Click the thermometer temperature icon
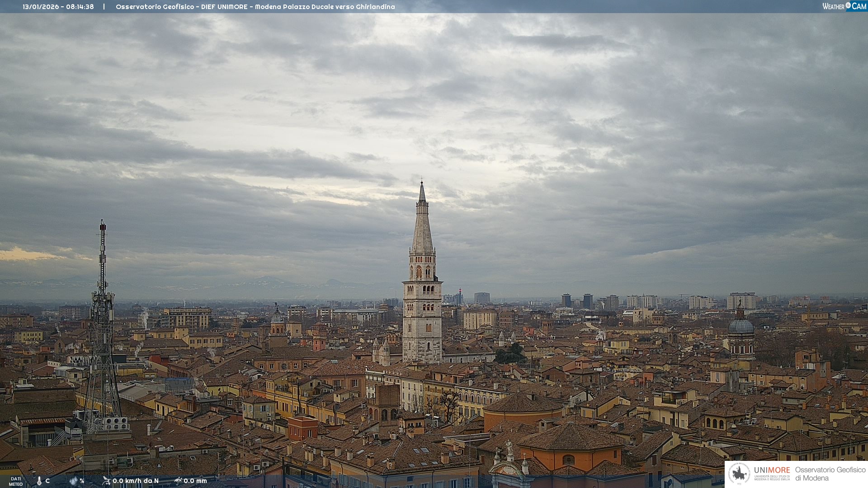 [x=39, y=481]
